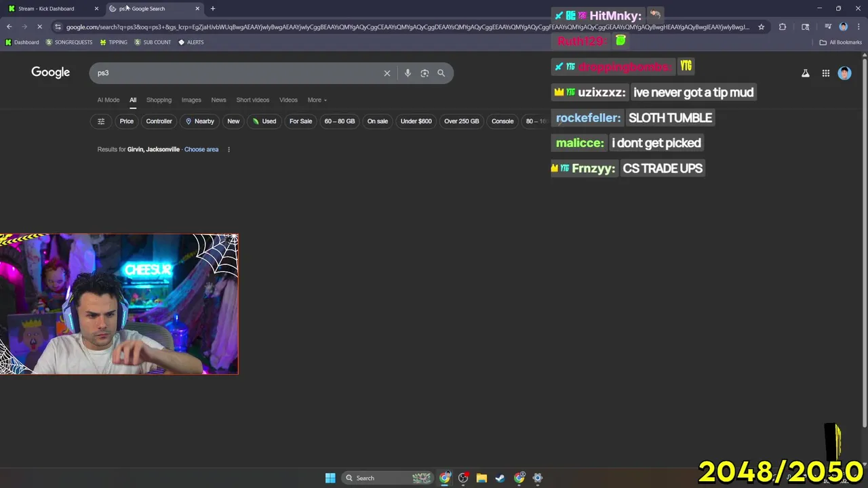This screenshot has width=868, height=488.
Task: Open the Windows Start menu
Action: click(330, 478)
